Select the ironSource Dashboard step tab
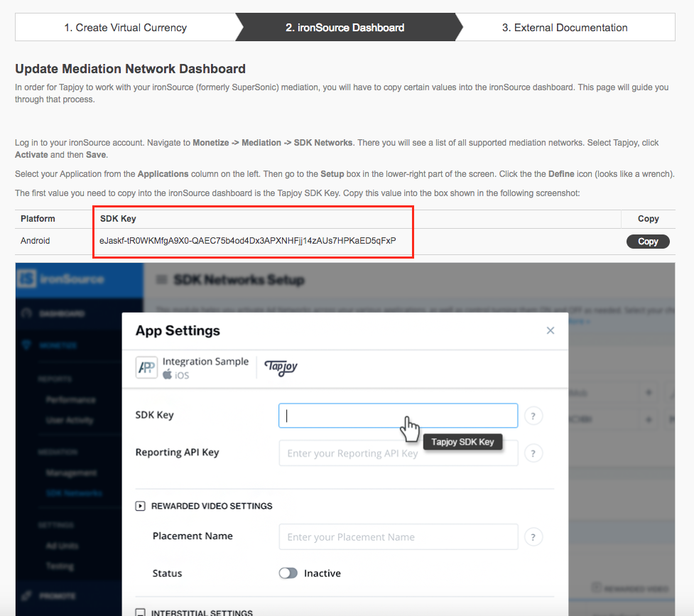Screen dimensions: 694x616 coord(345,28)
